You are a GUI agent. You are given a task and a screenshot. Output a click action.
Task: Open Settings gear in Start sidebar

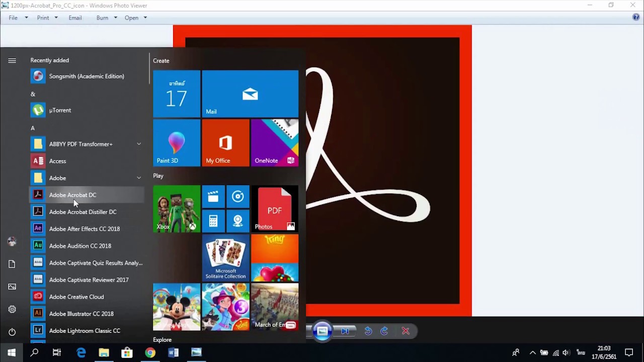[12, 309]
